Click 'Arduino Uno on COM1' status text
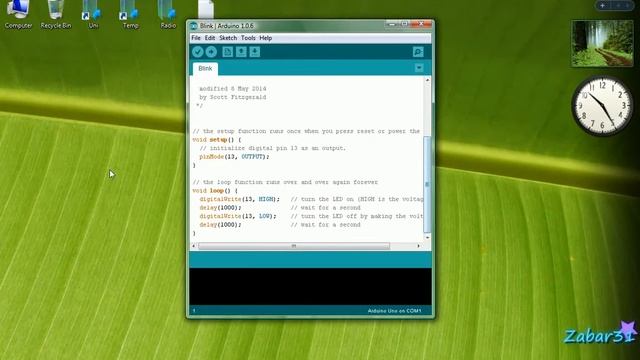This screenshot has height=360, width=640. 394,311
